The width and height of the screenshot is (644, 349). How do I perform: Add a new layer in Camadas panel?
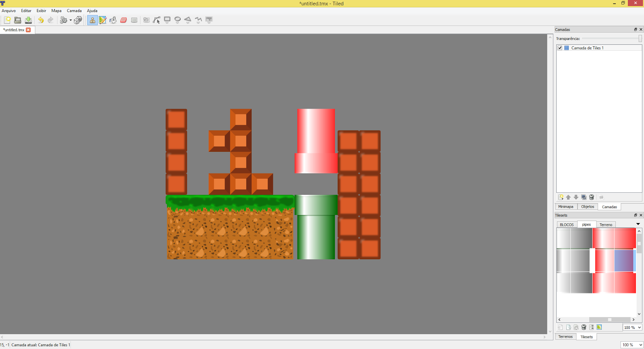561,197
